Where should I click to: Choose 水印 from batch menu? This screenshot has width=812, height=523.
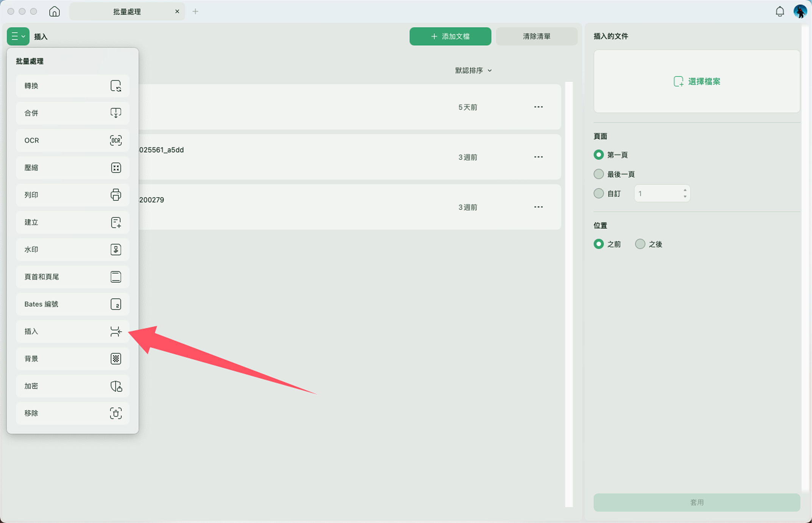73,249
